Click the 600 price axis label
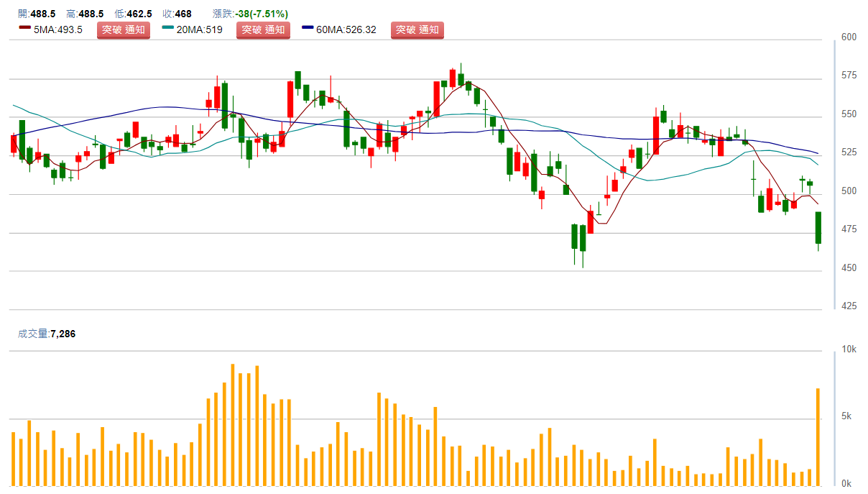The image size is (868, 494). click(849, 37)
